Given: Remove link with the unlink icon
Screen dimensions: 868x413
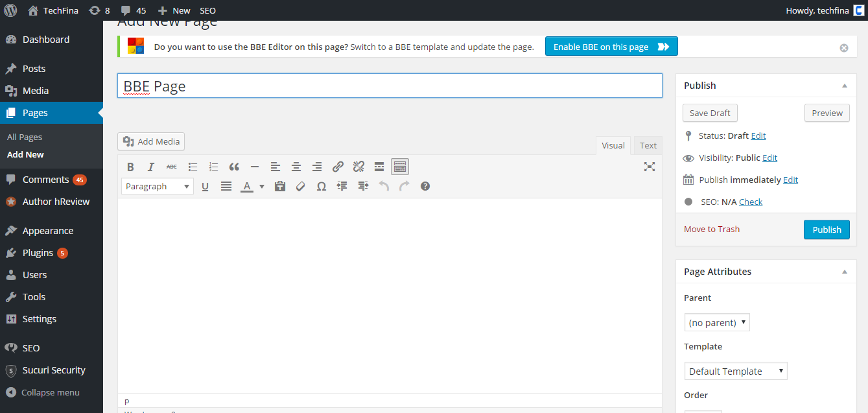Looking at the screenshot, I should 358,167.
